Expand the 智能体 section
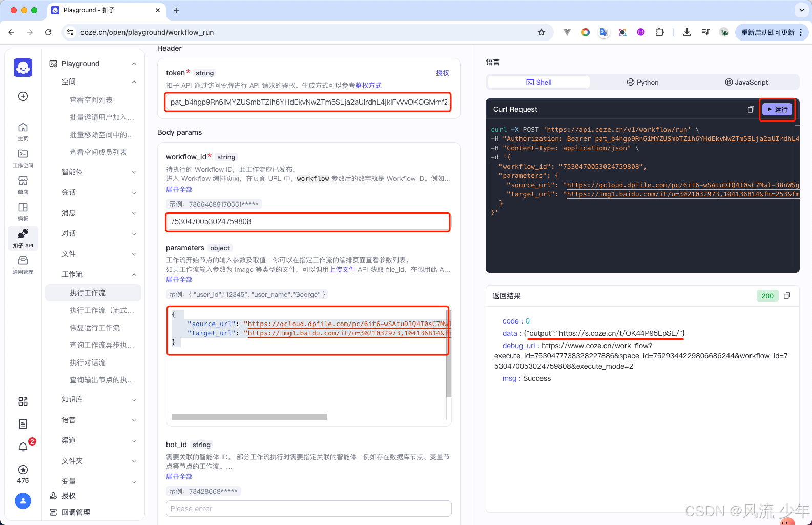Screen dimensions: 812x525 pyautogui.click(x=134, y=172)
